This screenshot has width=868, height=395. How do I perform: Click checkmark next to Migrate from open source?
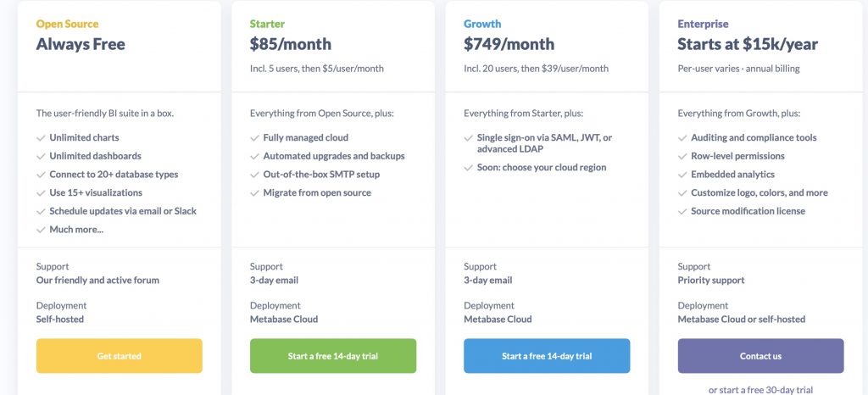click(254, 193)
